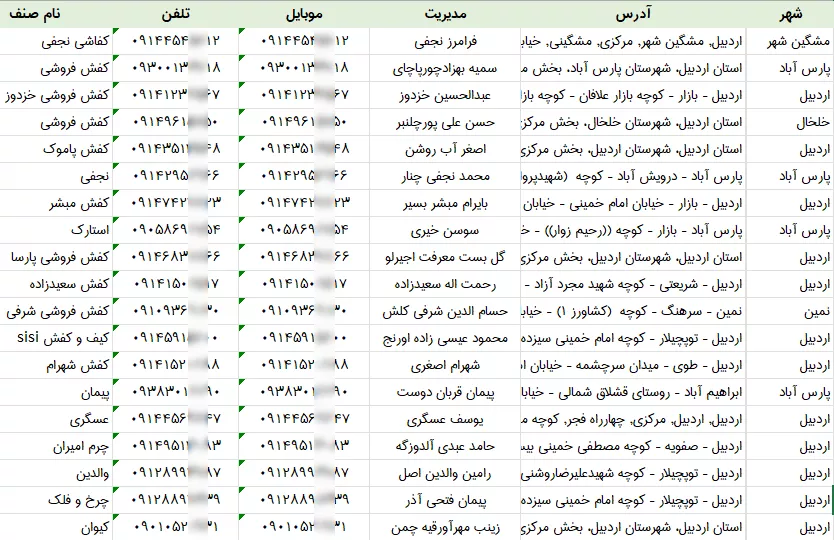Click manager cell حسن علی پورچلنبر
Viewport: 834px width, 540px height.
445,122
